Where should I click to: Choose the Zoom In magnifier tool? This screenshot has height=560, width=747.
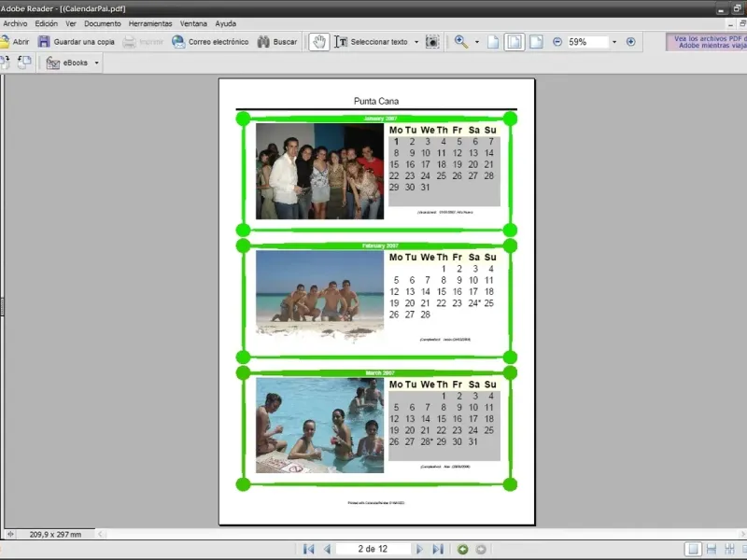pos(460,42)
